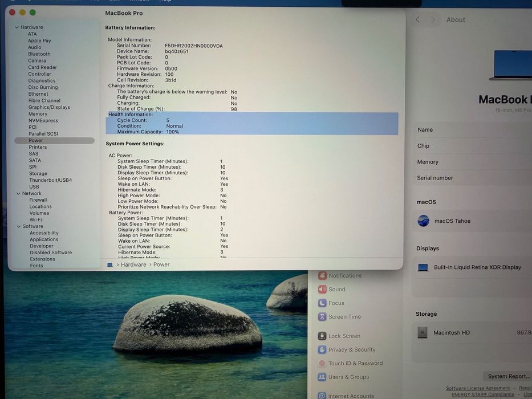
Task: Open Users & Groups settings icon
Action: pyautogui.click(x=322, y=377)
